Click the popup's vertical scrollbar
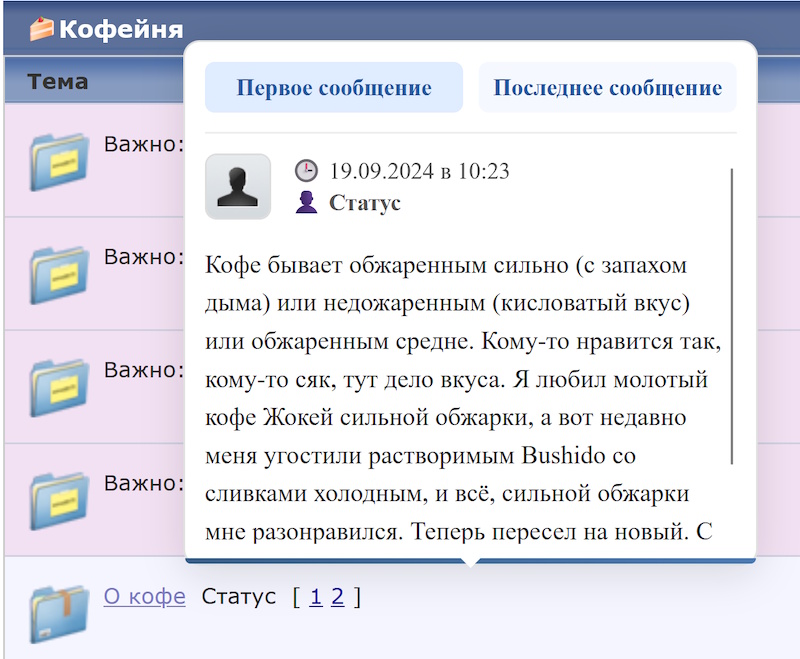This screenshot has width=800, height=659. coord(732,316)
